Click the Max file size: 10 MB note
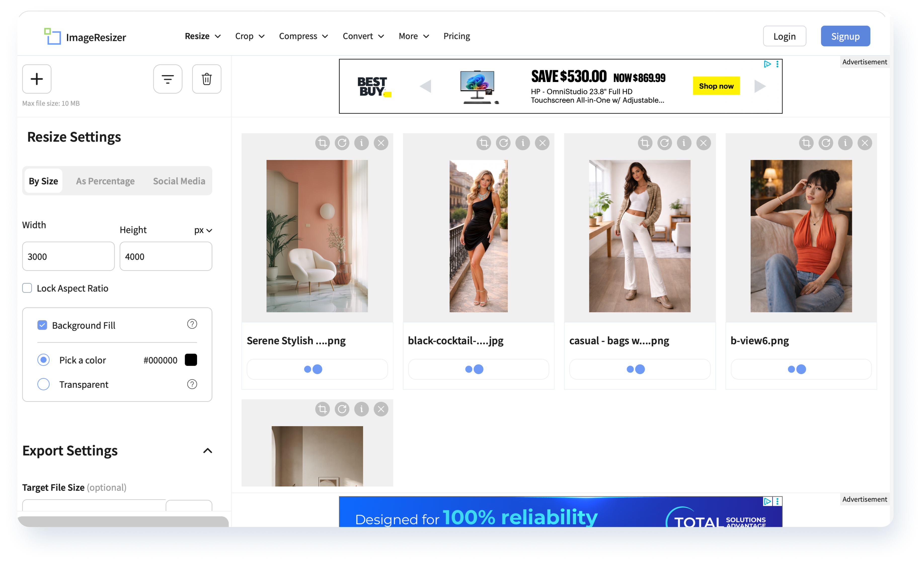Screen dimensions: 924x564 tap(51, 103)
